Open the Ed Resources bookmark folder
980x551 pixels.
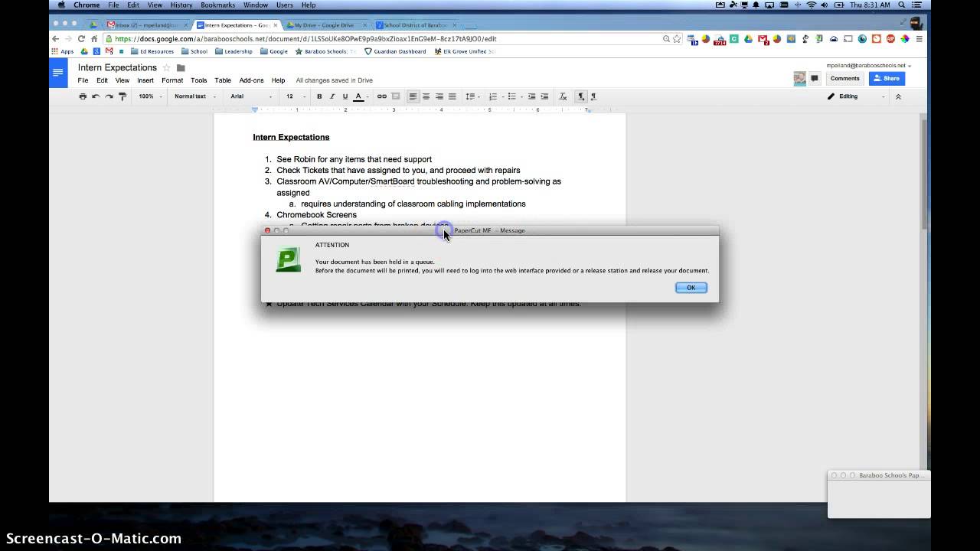(x=152, y=51)
